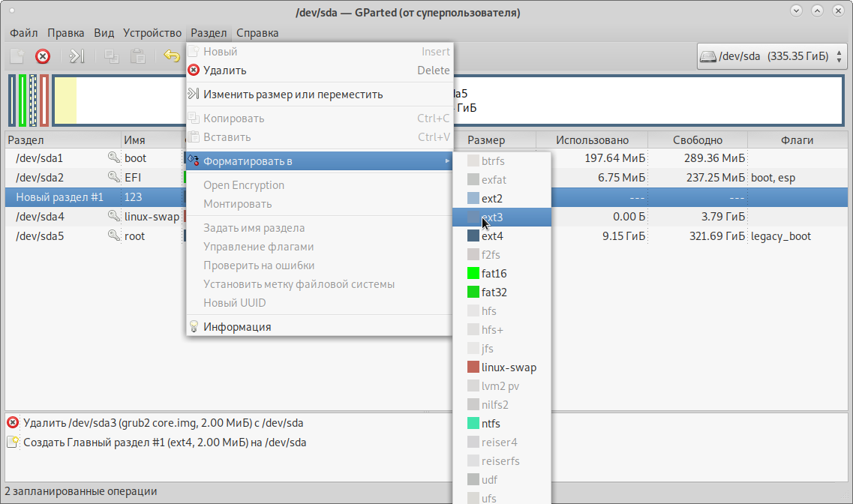Open the Правка menu
This screenshot has height=504, width=853.
pyautogui.click(x=66, y=32)
